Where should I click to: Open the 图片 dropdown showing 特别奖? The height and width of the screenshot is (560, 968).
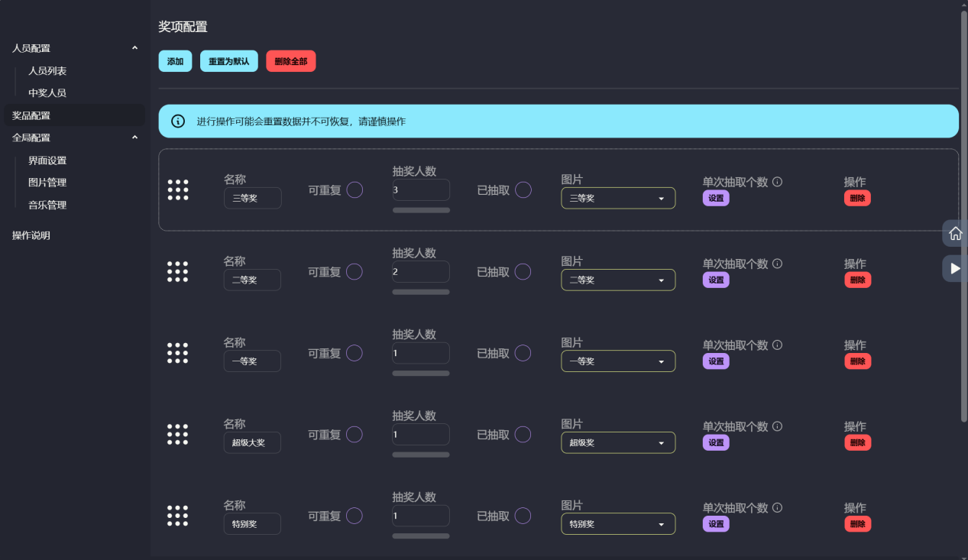point(618,524)
